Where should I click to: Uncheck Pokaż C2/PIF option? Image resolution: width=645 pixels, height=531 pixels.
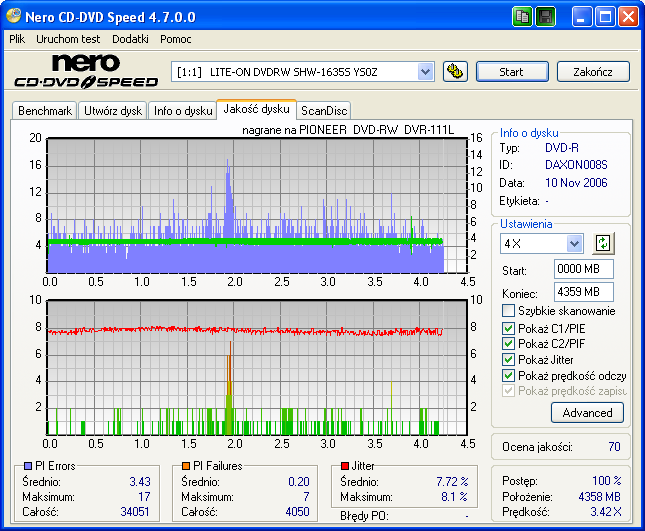[x=508, y=343]
